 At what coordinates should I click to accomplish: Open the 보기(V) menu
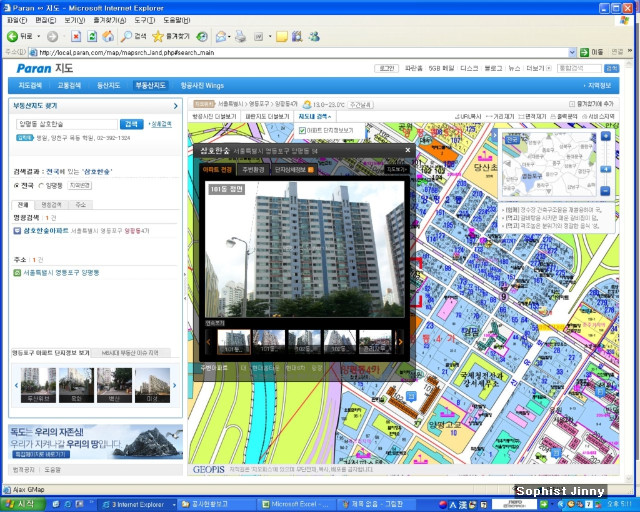pyautogui.click(x=74, y=20)
